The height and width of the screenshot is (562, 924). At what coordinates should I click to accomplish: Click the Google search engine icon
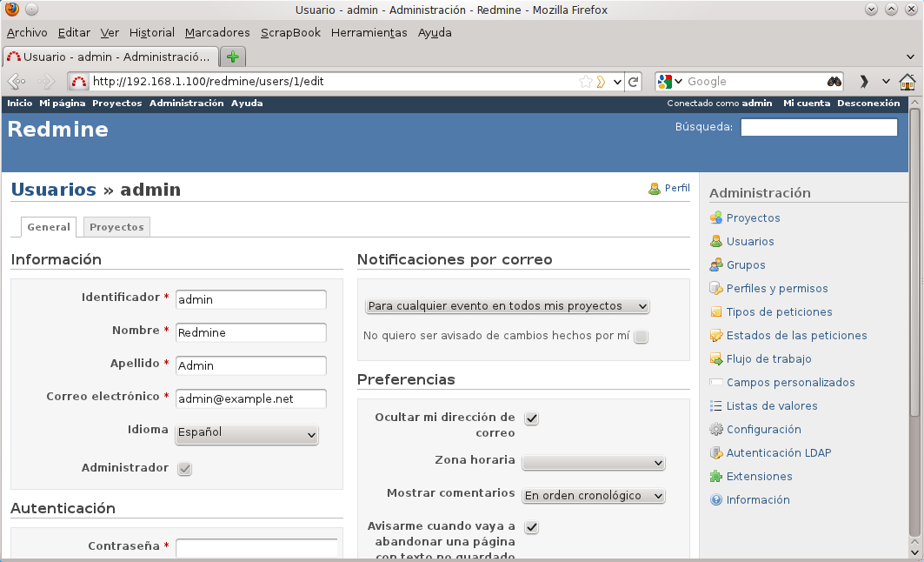pyautogui.click(x=665, y=82)
